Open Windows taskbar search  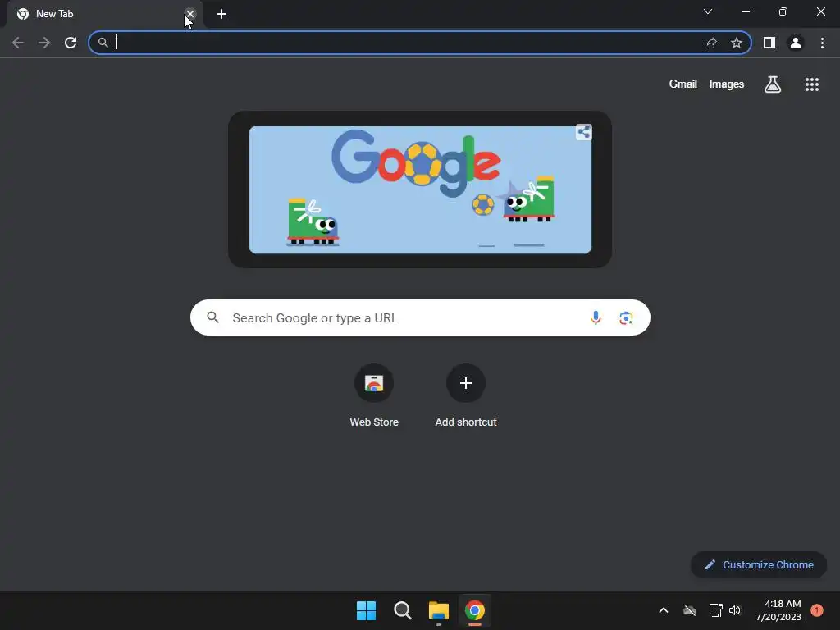point(402,610)
